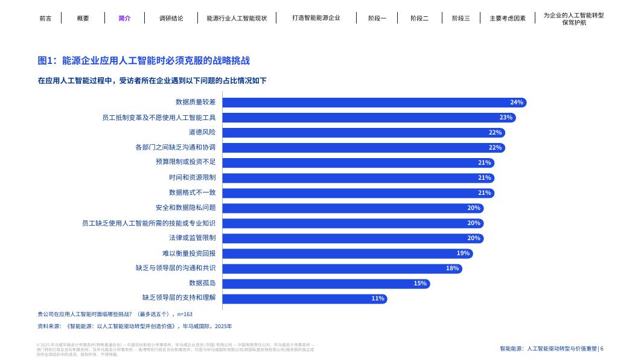
Task: Open the 阶段三 section
Action: coord(461,18)
